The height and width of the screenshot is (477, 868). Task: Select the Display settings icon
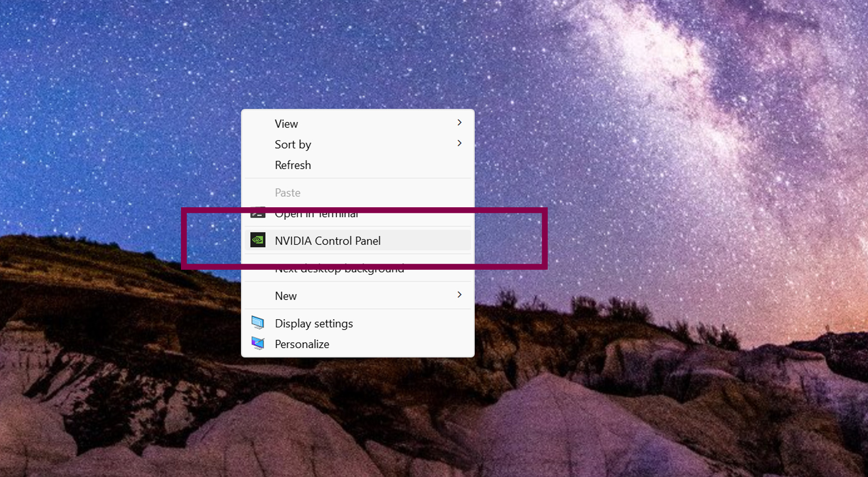coord(257,323)
